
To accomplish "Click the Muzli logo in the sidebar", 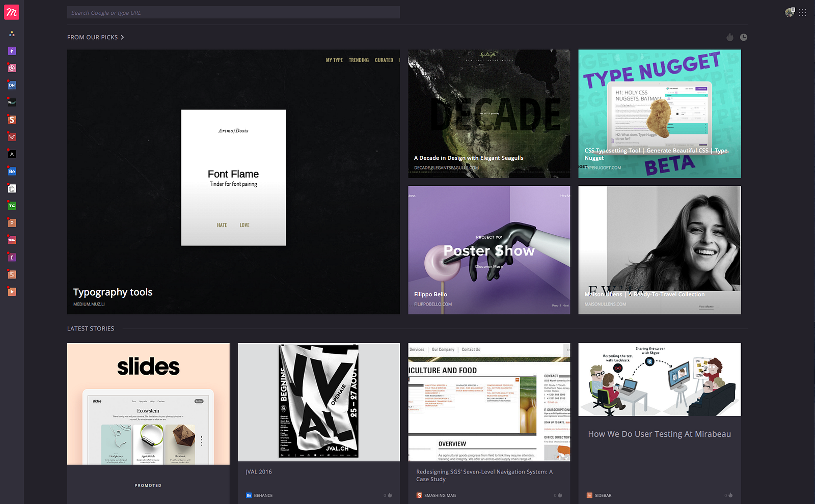I will click(12, 12).
